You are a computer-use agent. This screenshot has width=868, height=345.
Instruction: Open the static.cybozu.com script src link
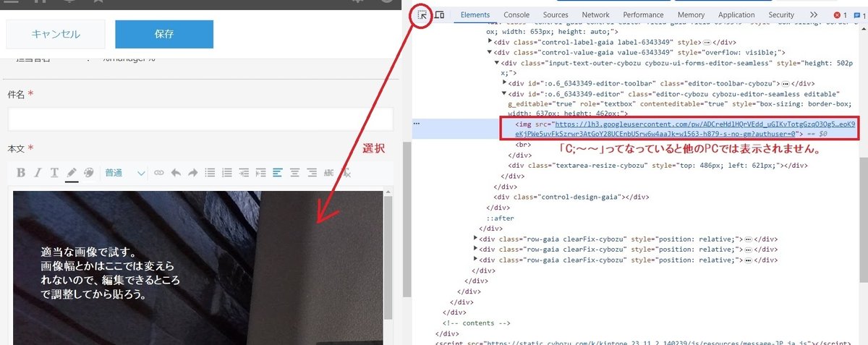click(647, 343)
